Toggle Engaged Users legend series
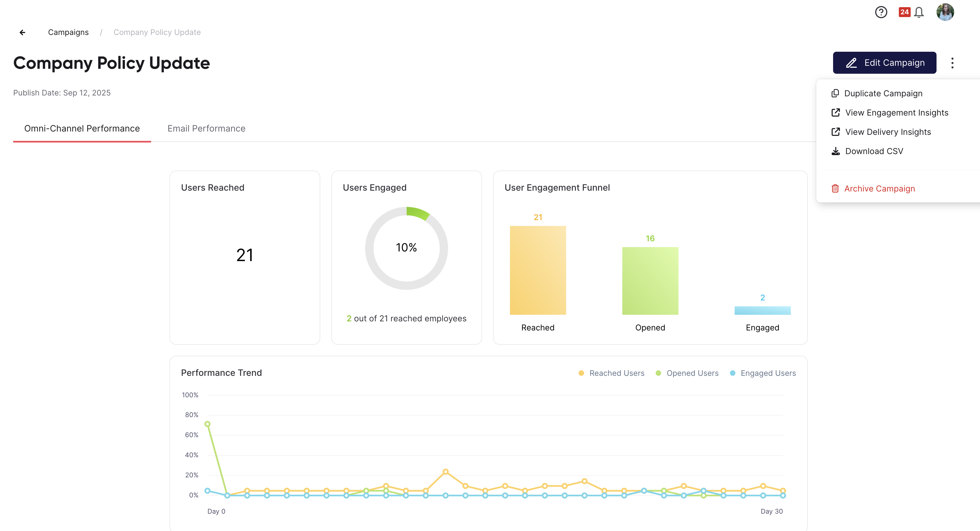 click(x=763, y=373)
